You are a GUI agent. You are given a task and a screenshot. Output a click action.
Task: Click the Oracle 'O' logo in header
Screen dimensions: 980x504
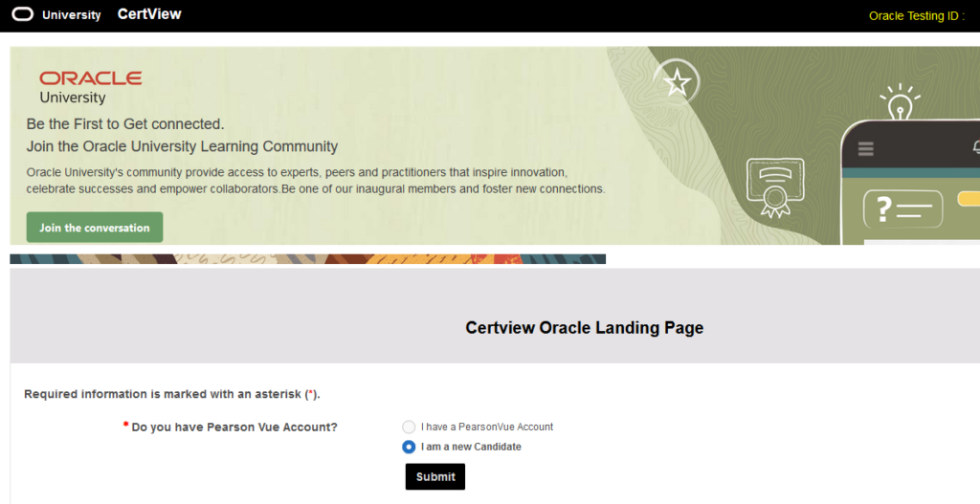click(22, 14)
